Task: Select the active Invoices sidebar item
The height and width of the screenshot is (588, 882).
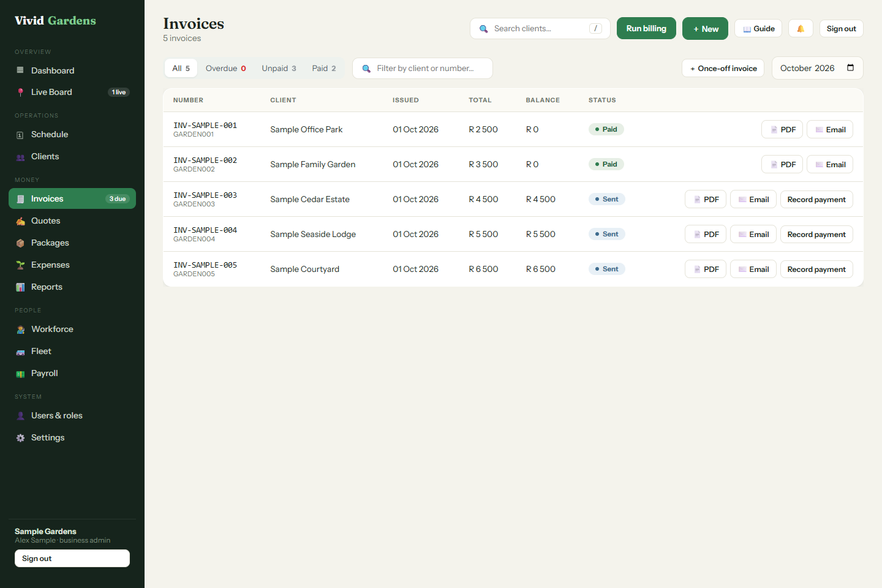Action: point(72,198)
